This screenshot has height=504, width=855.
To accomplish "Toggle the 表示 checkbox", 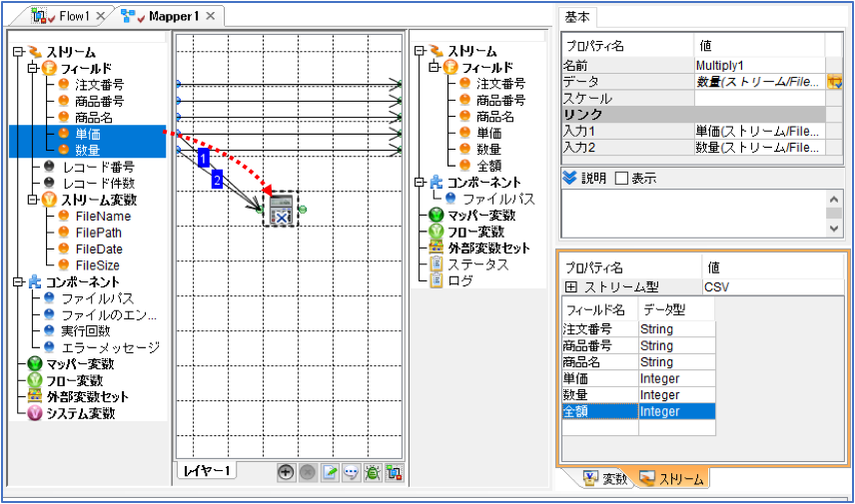I will pyautogui.click(x=621, y=179).
